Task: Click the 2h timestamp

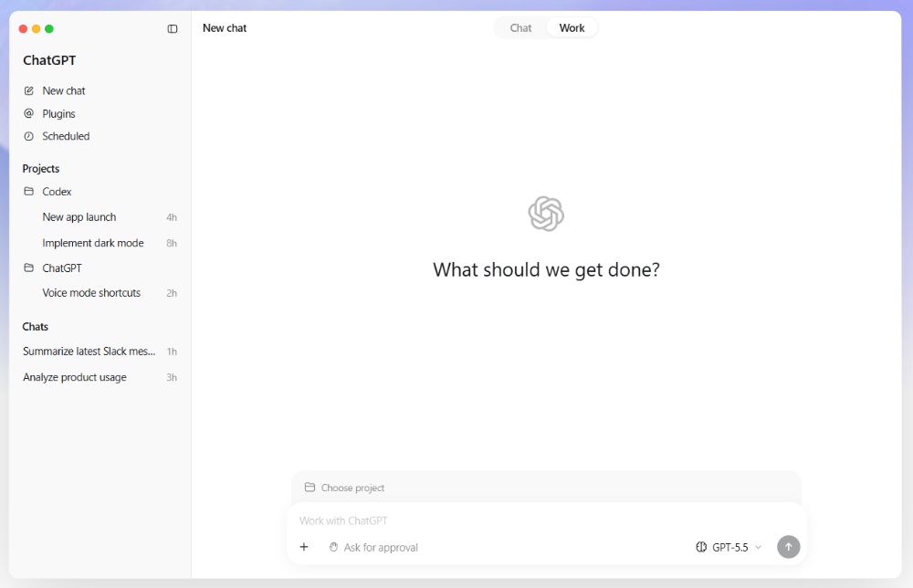Action: click(172, 293)
